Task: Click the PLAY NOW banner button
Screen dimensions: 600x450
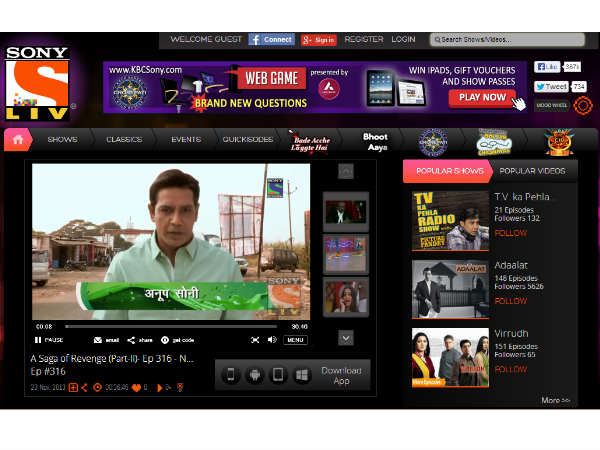Action: click(482, 98)
